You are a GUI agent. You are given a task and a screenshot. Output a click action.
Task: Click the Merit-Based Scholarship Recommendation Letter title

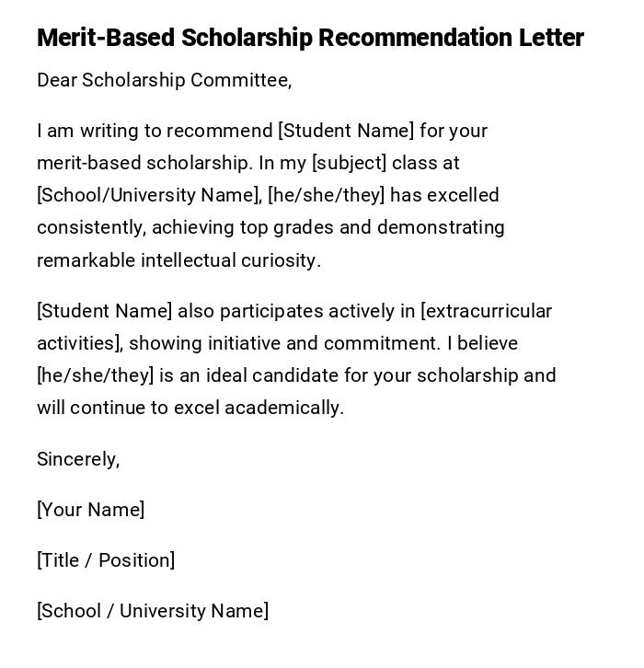[310, 38]
